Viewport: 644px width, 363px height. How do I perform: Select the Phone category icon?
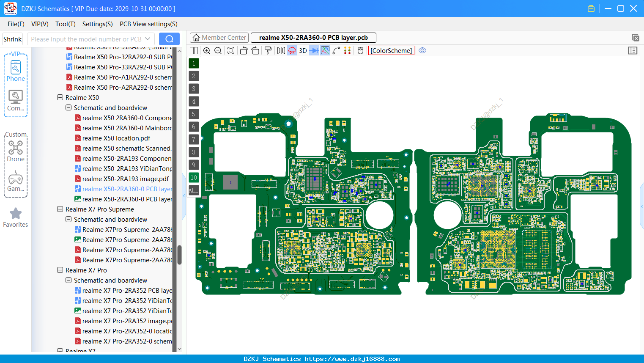[16, 70]
